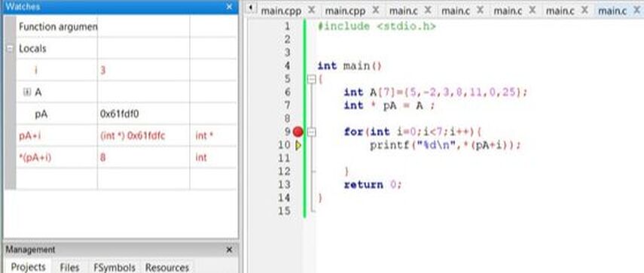
Task: Switch to the second main.cpp tab
Action: pyautogui.click(x=345, y=11)
